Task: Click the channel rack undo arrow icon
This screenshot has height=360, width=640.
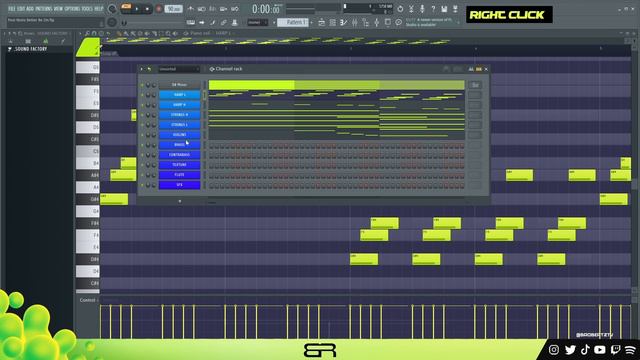Action: click(x=149, y=69)
